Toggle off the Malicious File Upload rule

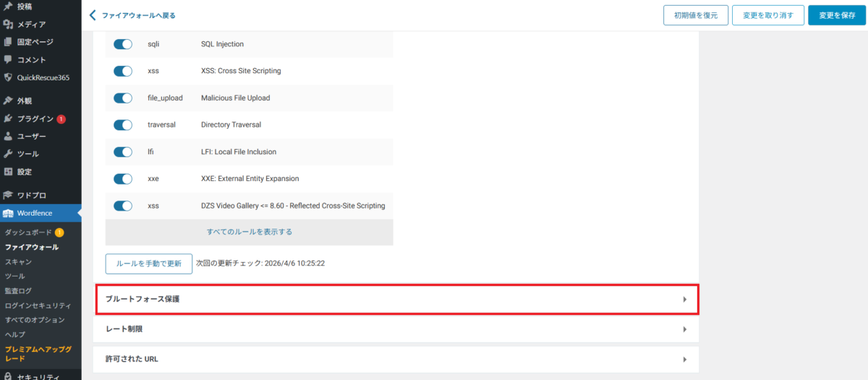tap(123, 98)
